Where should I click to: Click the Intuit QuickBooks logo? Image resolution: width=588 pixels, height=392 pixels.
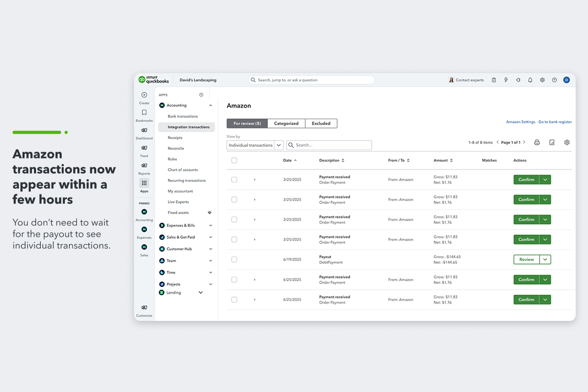154,80
